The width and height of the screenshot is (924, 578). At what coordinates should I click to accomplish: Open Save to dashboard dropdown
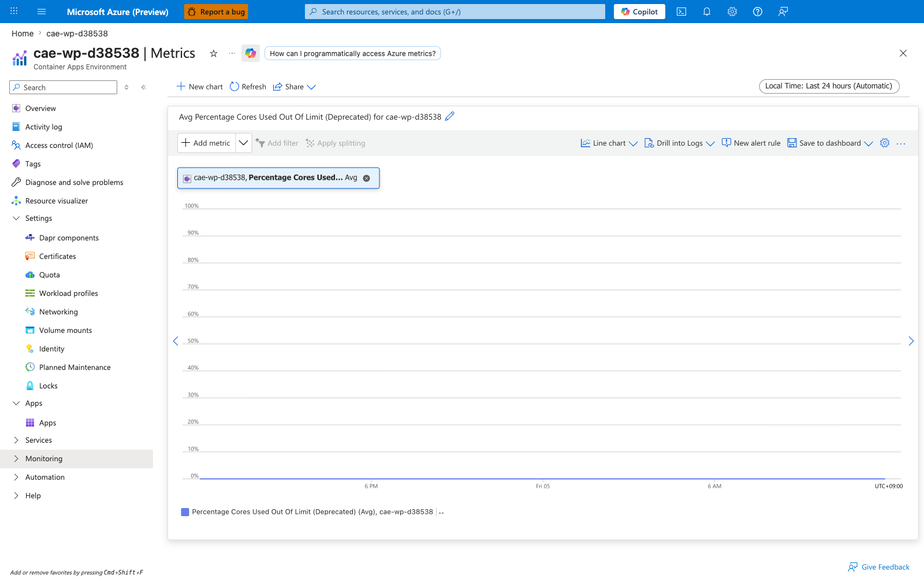(x=830, y=143)
